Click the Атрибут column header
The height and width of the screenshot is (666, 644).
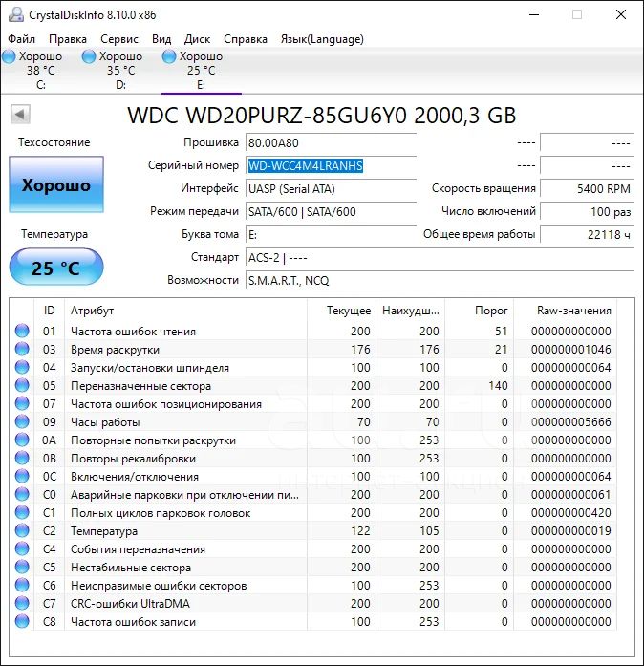[185, 311]
